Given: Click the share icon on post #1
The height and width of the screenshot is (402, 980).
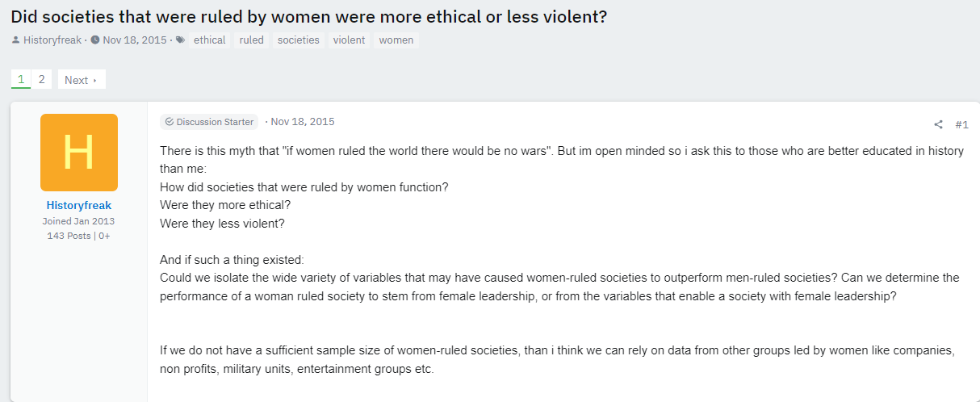Looking at the screenshot, I should tap(938, 124).
